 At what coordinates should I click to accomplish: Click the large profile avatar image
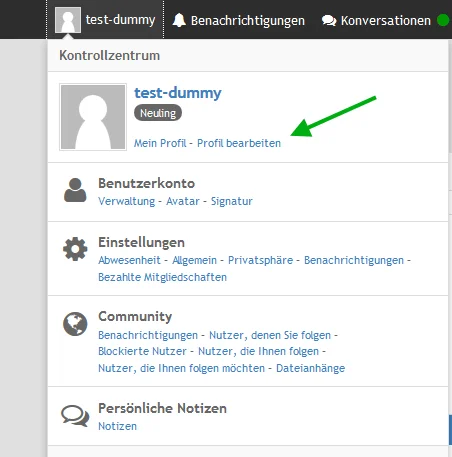coord(93,117)
